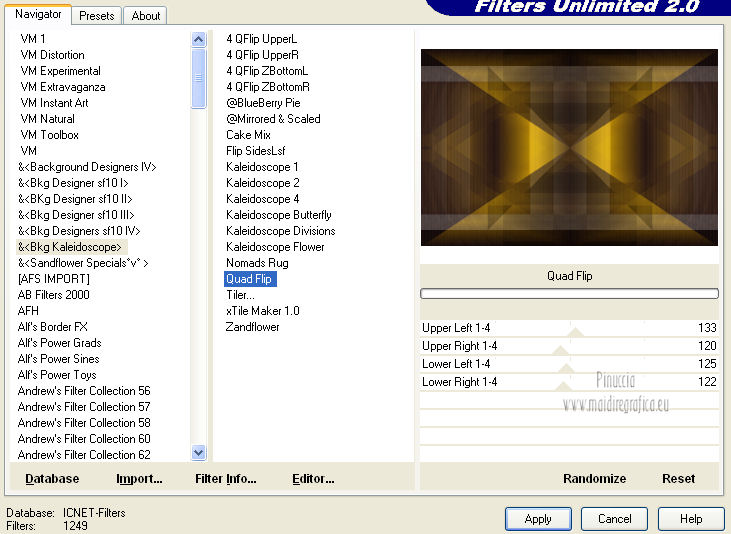Select &<Background Designers IV> category
This screenshot has height=534, width=731.
(87, 167)
